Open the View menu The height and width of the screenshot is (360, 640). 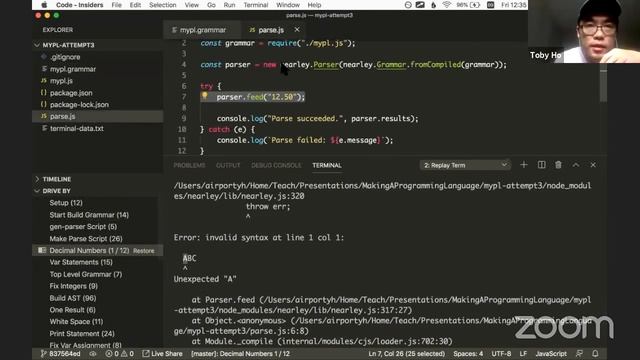[191, 5]
